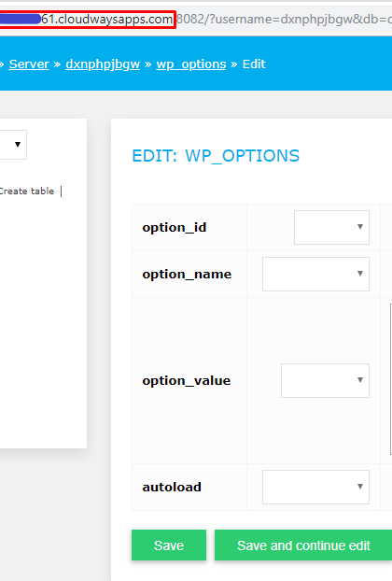Click the EDIT: WP_OPTIONS heading
The height and width of the screenshot is (581, 392).
point(216,156)
